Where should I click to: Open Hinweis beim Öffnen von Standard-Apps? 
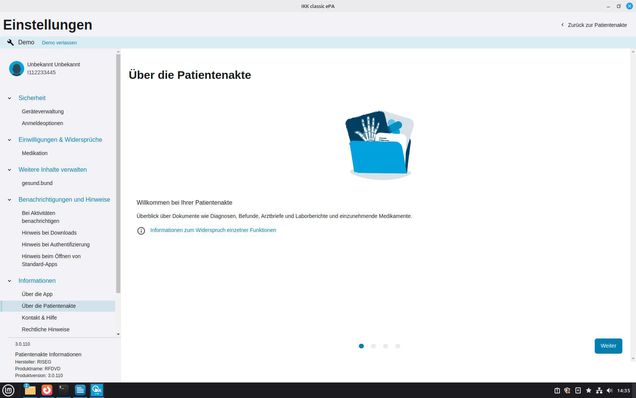[x=51, y=260]
